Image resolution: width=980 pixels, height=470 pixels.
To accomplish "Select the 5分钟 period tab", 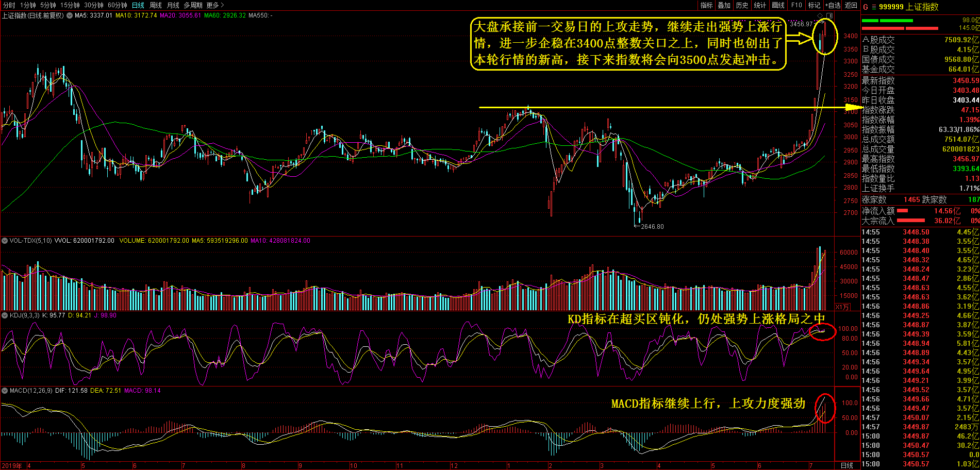I will click(48, 5).
